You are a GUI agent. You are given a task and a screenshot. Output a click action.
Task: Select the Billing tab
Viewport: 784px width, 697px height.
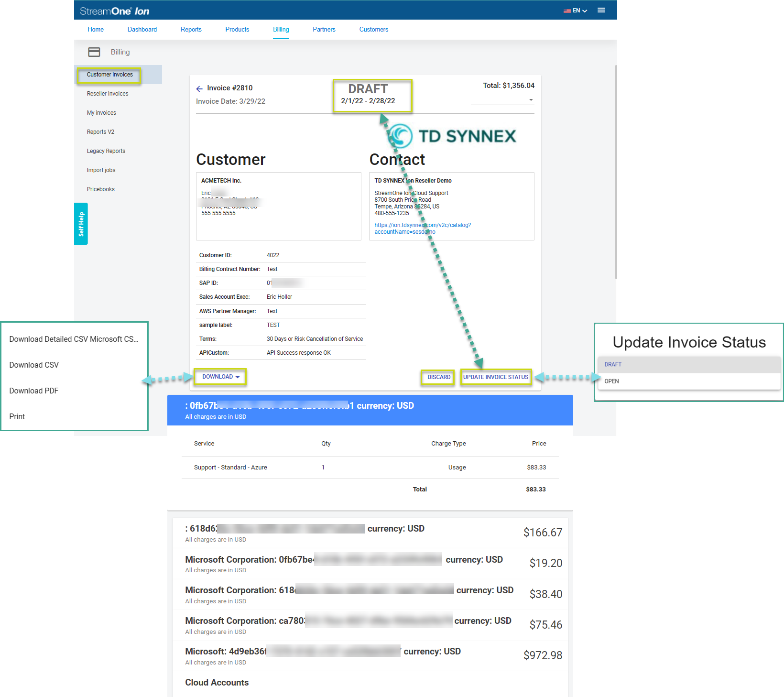[x=281, y=30]
